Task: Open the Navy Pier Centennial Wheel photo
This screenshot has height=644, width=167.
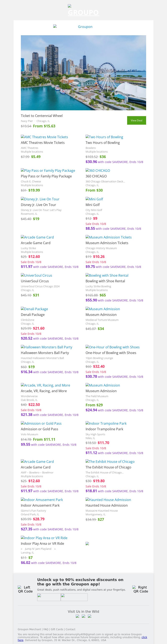Action: 83,73
